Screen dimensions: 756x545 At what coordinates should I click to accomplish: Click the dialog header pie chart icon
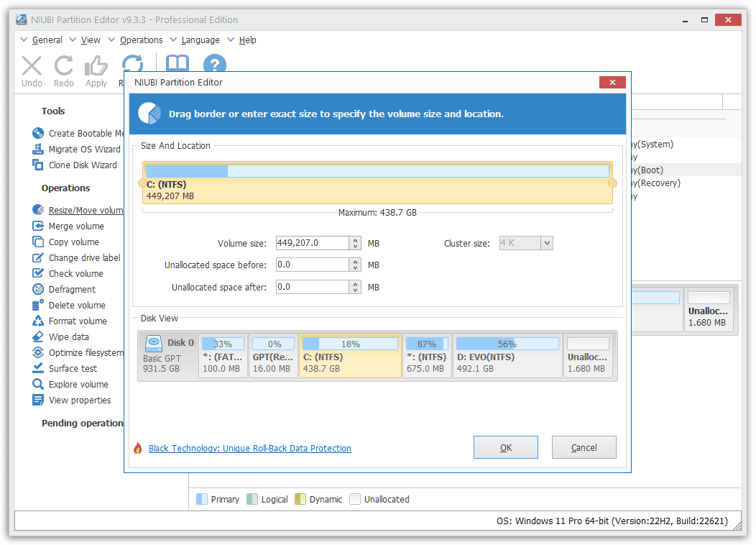click(149, 114)
